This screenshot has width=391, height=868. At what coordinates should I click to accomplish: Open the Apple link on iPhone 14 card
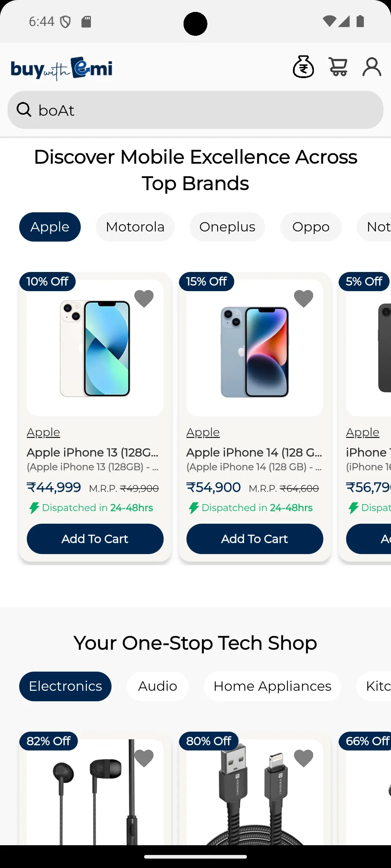(x=203, y=432)
